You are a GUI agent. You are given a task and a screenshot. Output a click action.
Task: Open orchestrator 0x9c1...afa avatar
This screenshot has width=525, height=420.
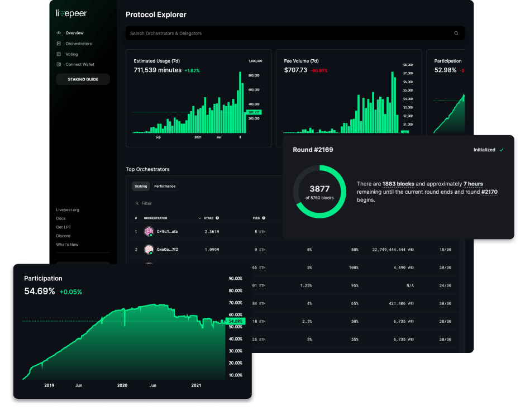[x=149, y=231]
